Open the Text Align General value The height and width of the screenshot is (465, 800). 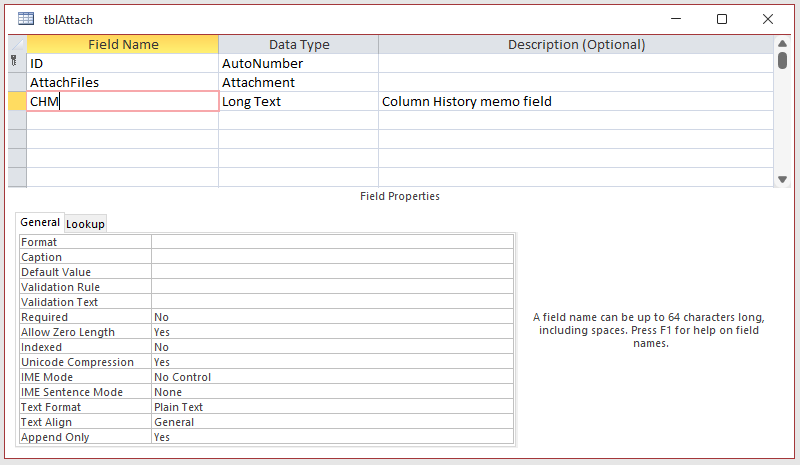tap(332, 422)
